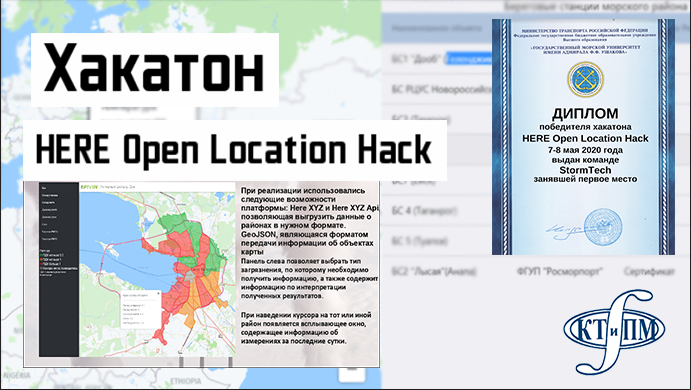The height and width of the screenshot is (390, 691).
Task: Select the Хакатон title banner
Action: click(155, 69)
